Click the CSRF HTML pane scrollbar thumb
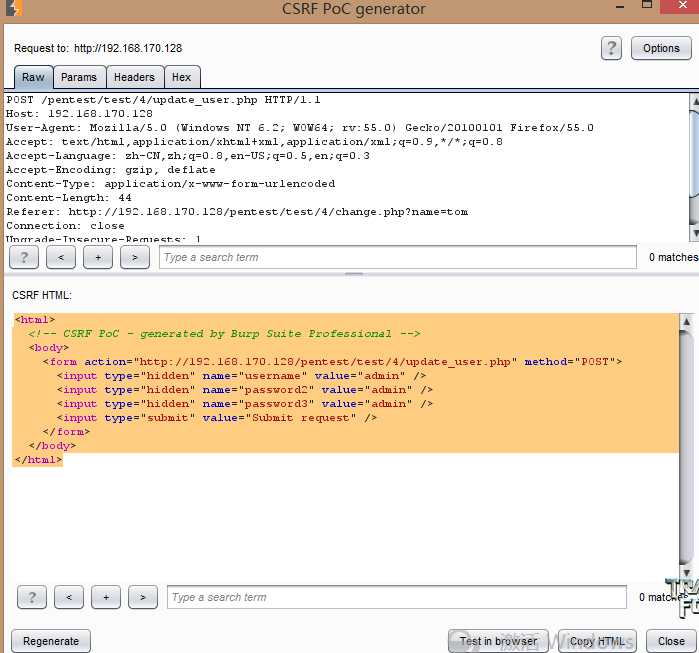The width and height of the screenshot is (699, 653). pos(687,448)
